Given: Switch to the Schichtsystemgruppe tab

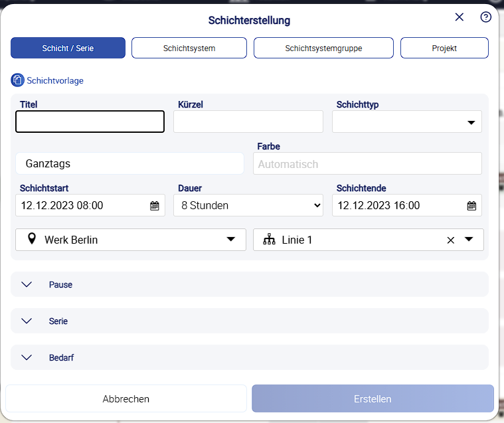Looking at the screenshot, I should 323,48.
